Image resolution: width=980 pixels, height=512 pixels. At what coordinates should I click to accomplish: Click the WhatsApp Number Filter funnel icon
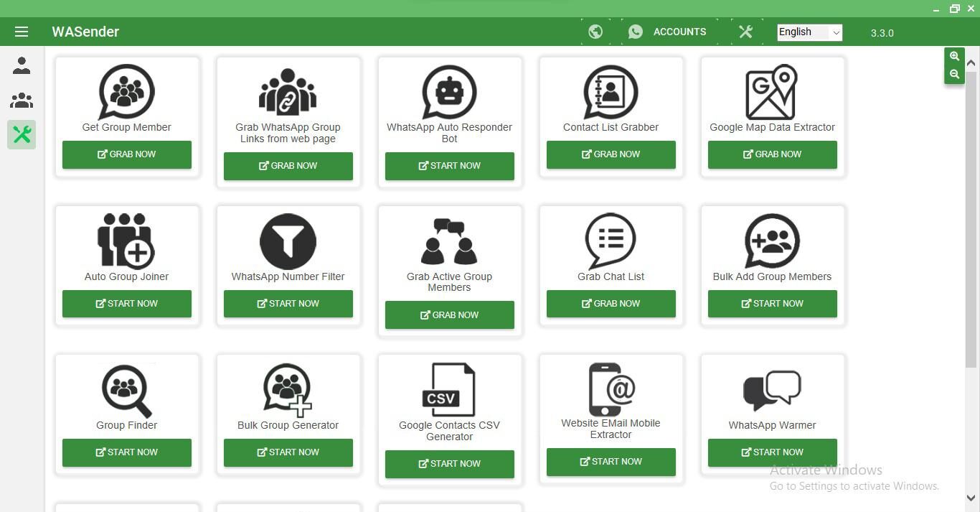pyautogui.click(x=288, y=241)
